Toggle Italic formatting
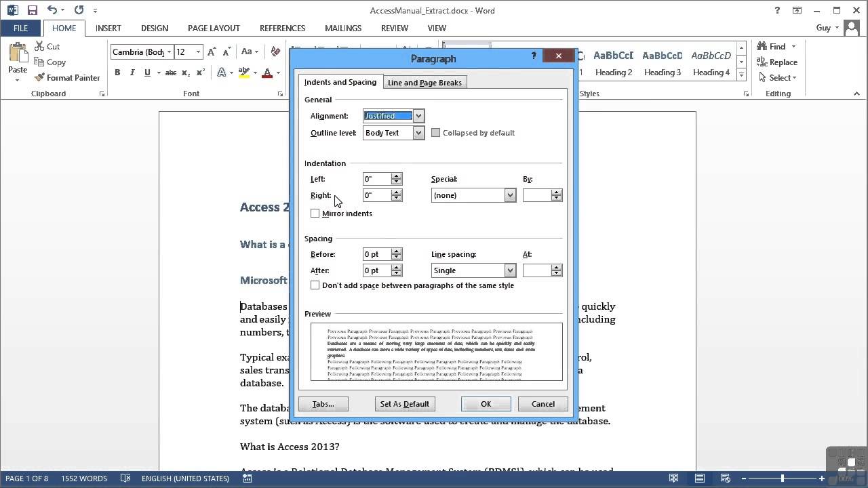 tap(132, 73)
